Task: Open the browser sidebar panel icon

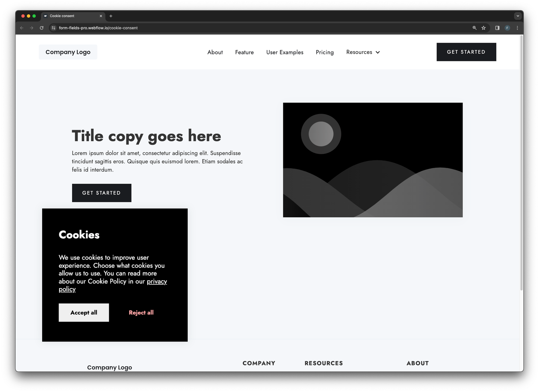Action: [x=497, y=28]
